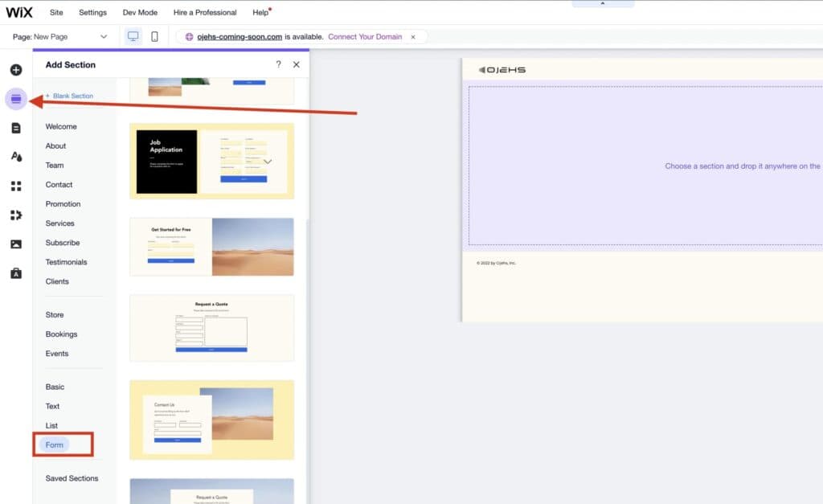This screenshot has height=504, width=823.
Task: Choose the sky background Request a Quote template
Action: 212,491
